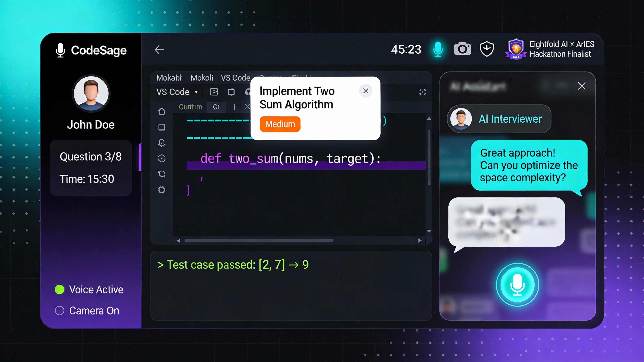Open the home icon in editor sidebar
The height and width of the screenshot is (362, 644).
click(x=162, y=111)
